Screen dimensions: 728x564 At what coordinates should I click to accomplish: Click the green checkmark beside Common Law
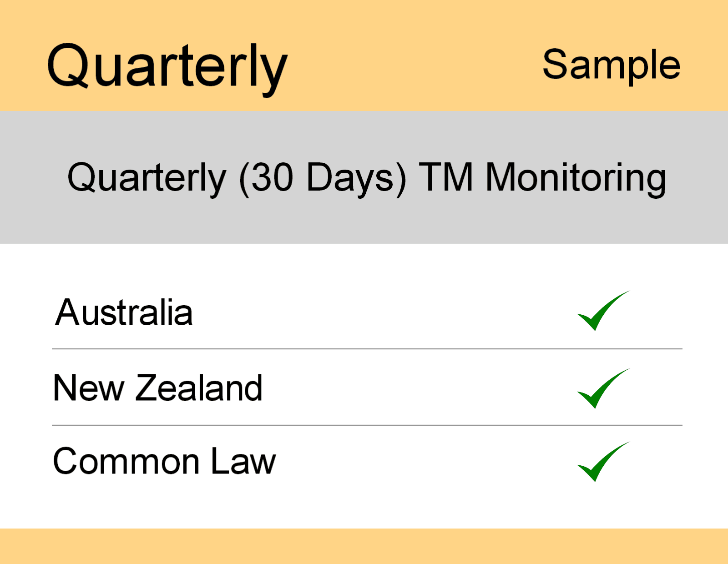(601, 463)
